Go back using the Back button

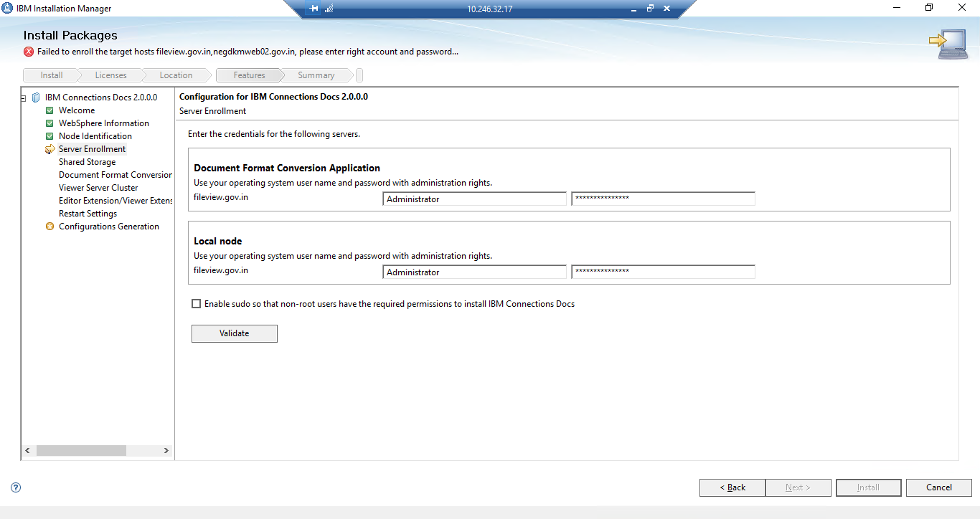(x=732, y=487)
